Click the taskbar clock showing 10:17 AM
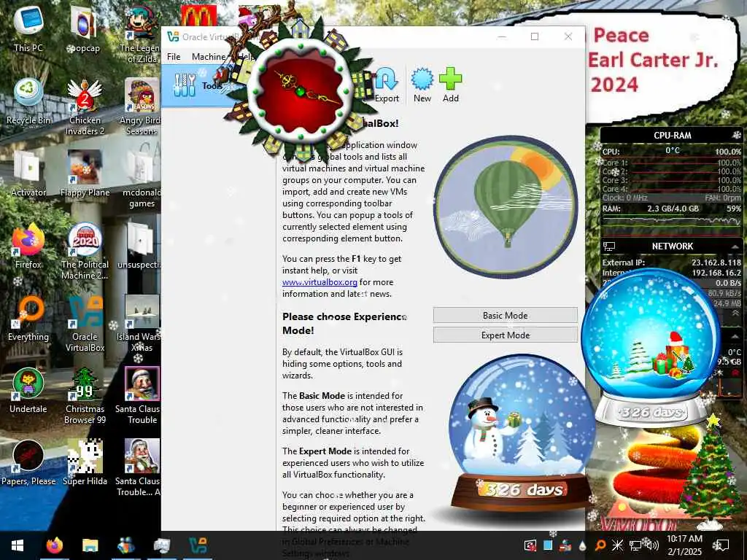The width and height of the screenshot is (747, 560). (684, 545)
